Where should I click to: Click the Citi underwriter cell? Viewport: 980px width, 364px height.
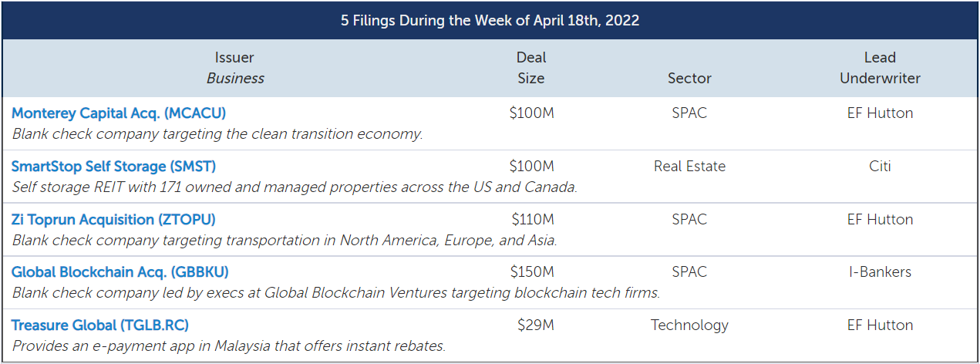tap(880, 166)
